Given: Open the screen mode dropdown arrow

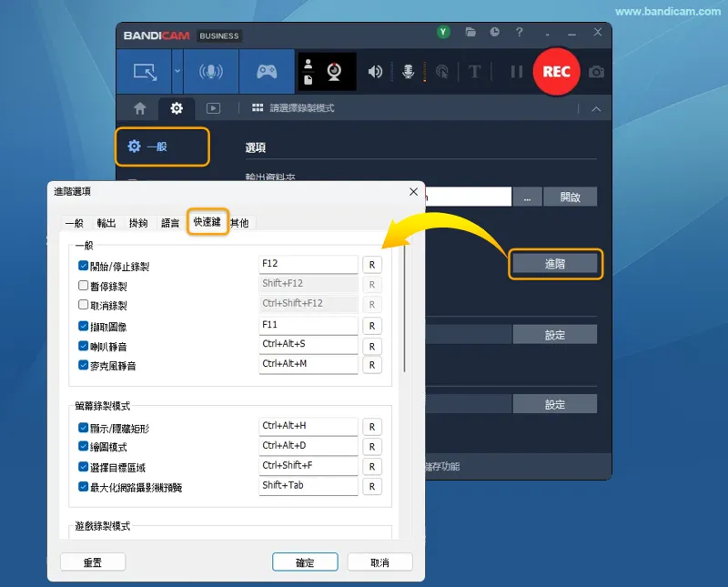Looking at the screenshot, I should coord(177,72).
